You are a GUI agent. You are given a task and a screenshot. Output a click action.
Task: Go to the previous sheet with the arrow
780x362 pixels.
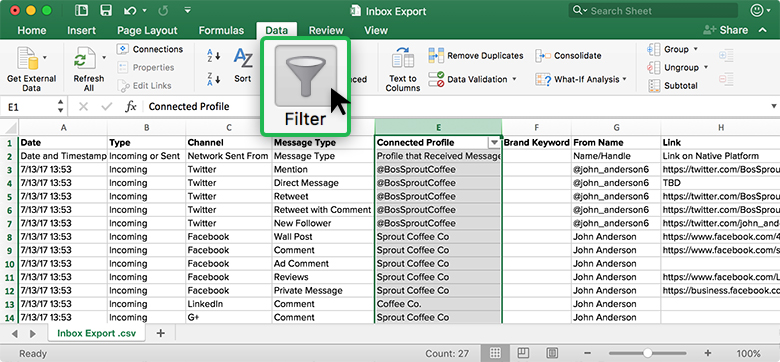(14, 334)
